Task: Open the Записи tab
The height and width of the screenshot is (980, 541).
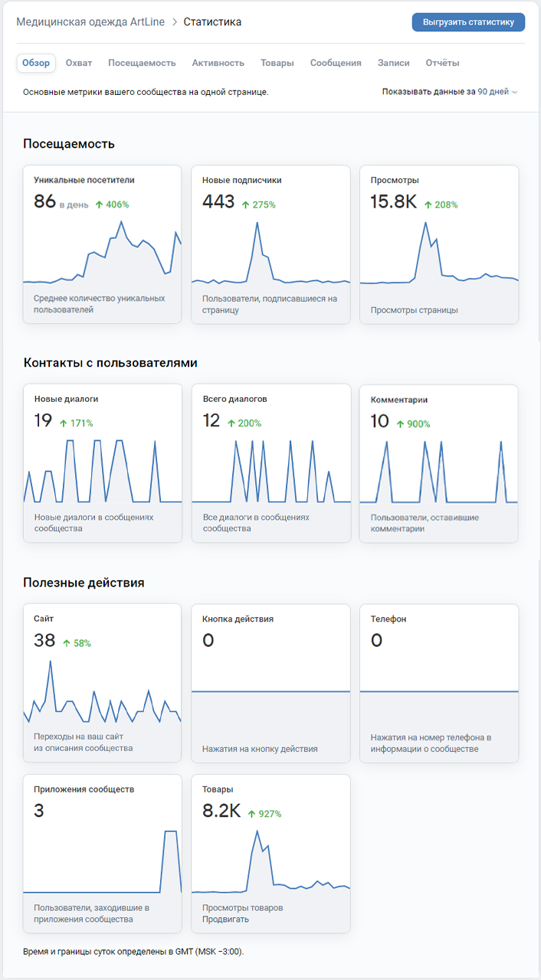Action: pyautogui.click(x=393, y=63)
